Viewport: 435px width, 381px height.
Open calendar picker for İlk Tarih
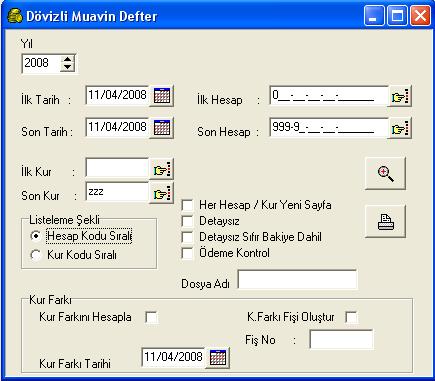tap(162, 96)
